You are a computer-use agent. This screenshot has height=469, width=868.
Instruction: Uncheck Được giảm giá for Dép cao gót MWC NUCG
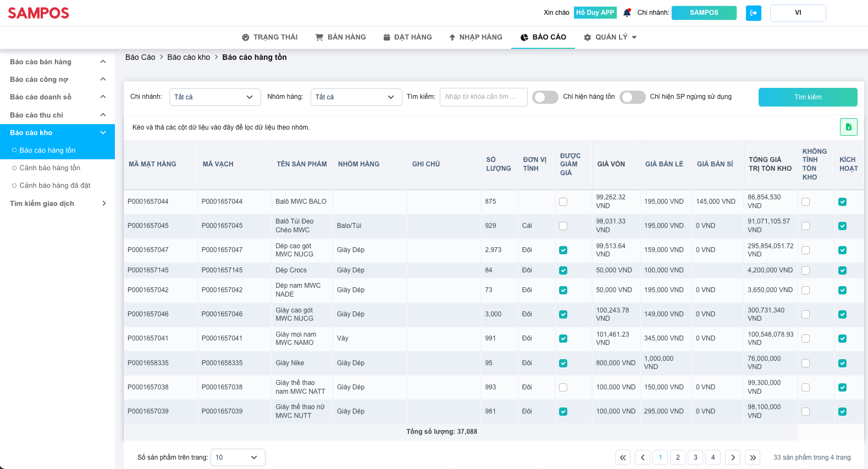pos(563,250)
